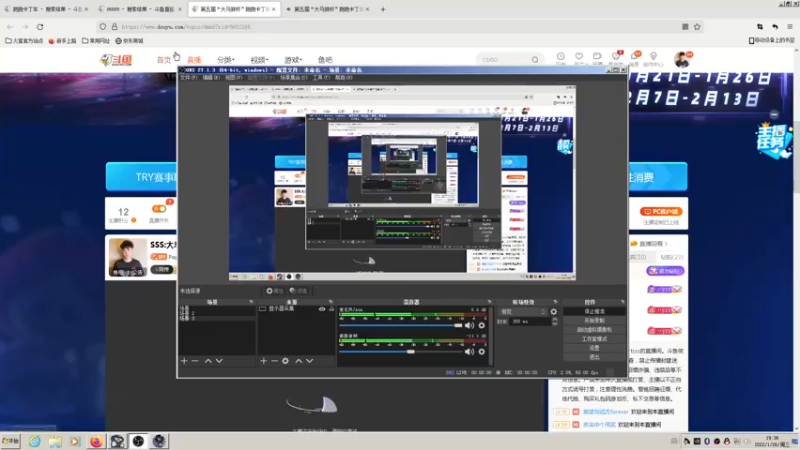Click the browser reload button
The height and width of the screenshot is (450, 800).
click(40, 27)
